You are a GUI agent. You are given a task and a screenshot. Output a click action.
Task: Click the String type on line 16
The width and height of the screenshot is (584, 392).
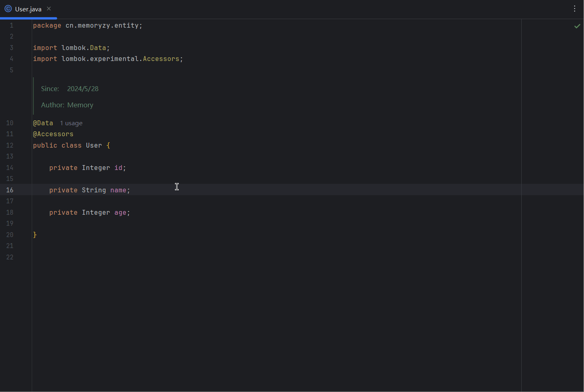click(94, 190)
